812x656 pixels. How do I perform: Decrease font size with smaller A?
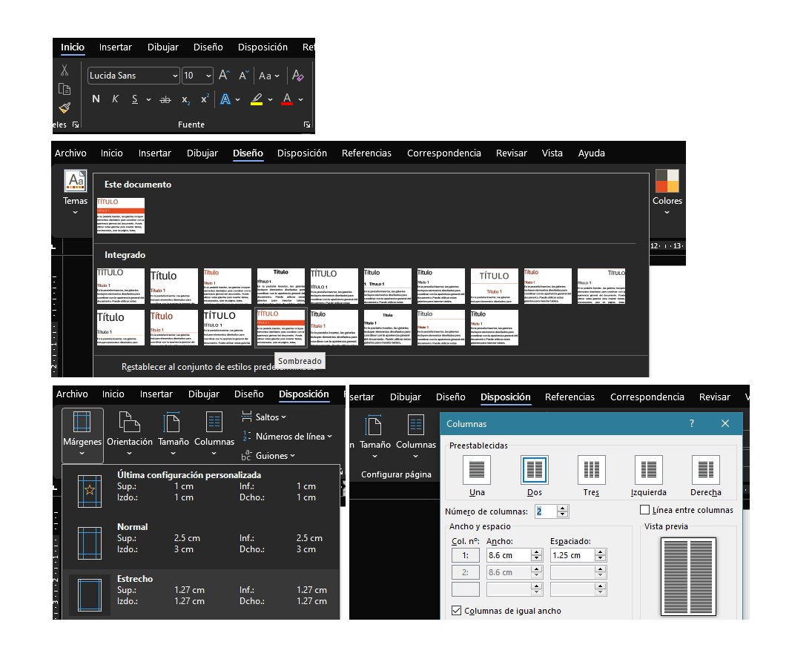pos(243,76)
